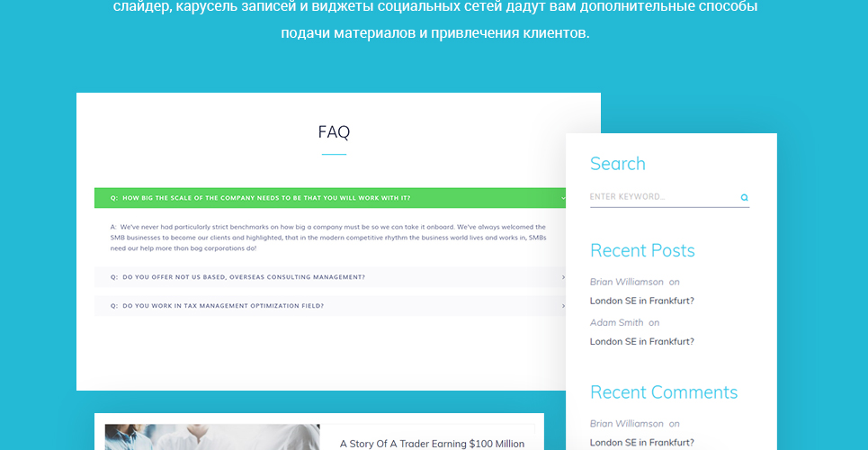
Task: Click the Search widget heading
Action: coord(618,164)
